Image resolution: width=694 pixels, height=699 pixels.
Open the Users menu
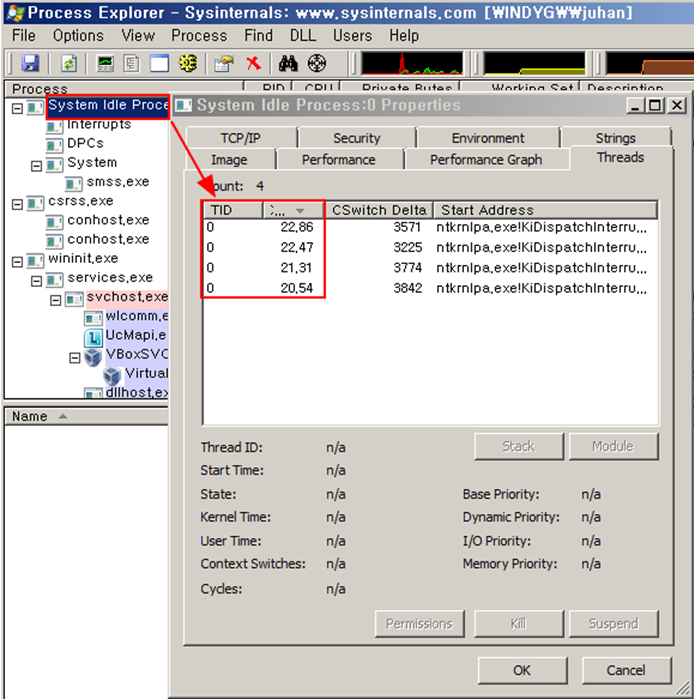[353, 35]
